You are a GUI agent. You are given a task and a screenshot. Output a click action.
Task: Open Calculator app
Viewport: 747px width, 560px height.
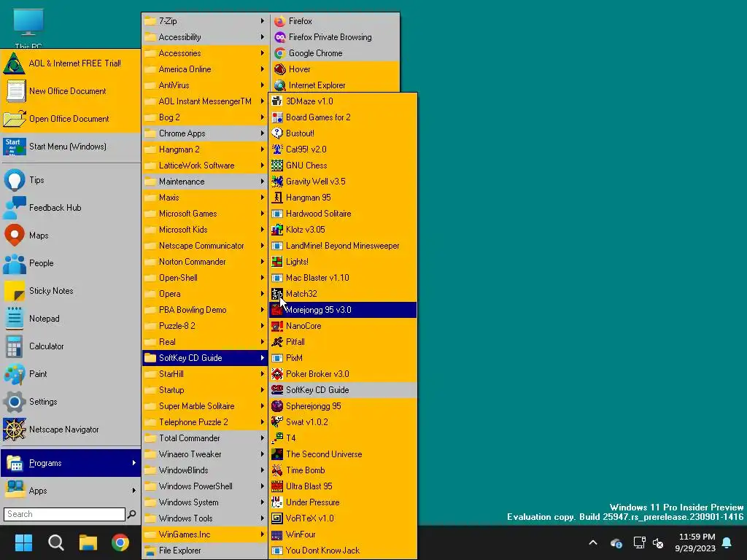pos(71,346)
